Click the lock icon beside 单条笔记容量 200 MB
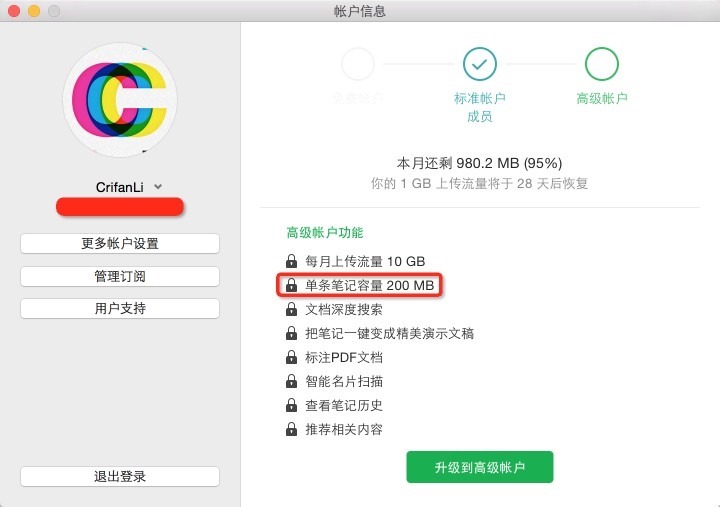The image size is (720, 507). 291,286
